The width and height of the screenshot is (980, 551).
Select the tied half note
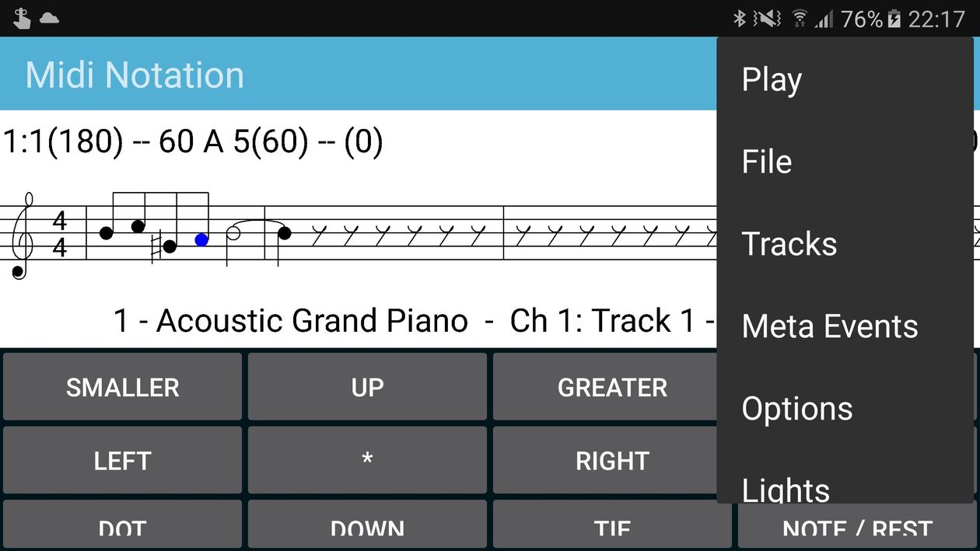pyautogui.click(x=233, y=232)
